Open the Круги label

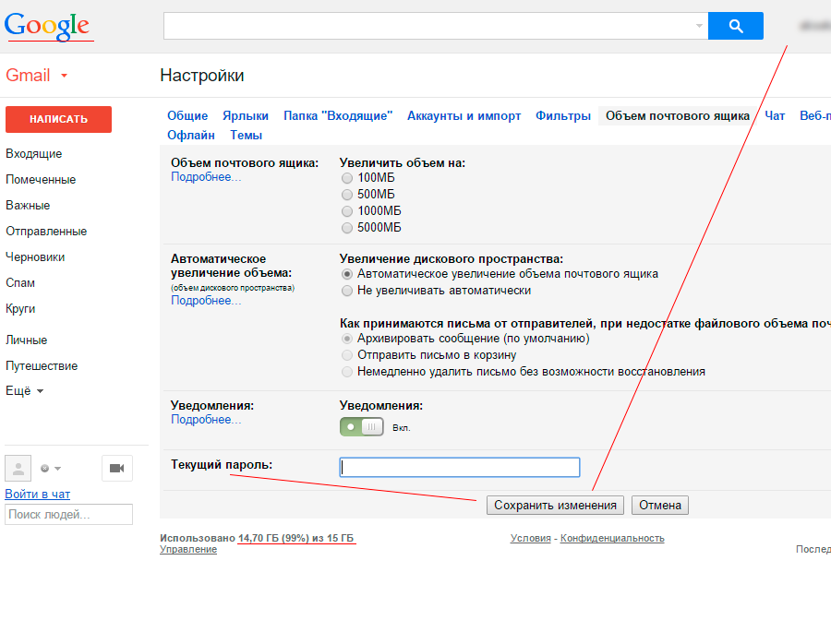[20, 309]
